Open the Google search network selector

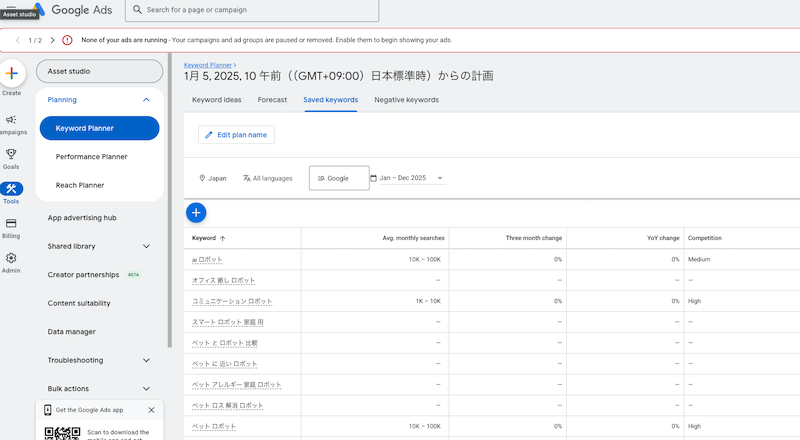pyautogui.click(x=339, y=178)
